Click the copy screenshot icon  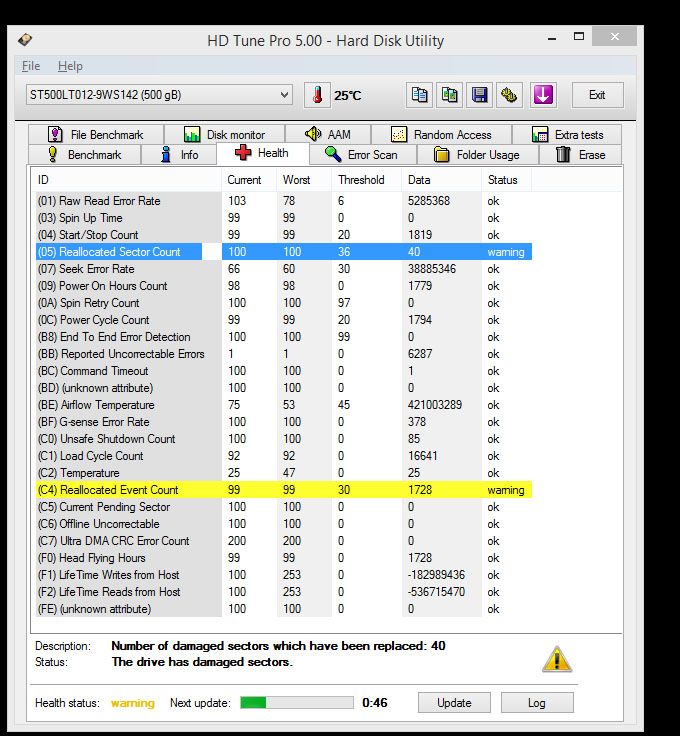pos(449,95)
